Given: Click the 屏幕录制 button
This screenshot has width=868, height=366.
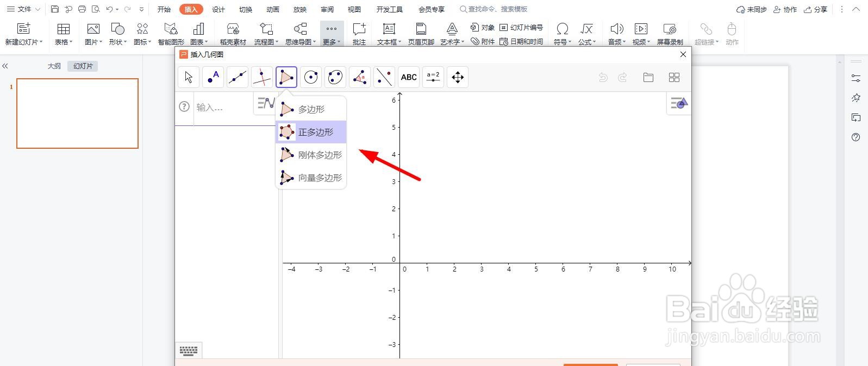Looking at the screenshot, I should [x=670, y=34].
